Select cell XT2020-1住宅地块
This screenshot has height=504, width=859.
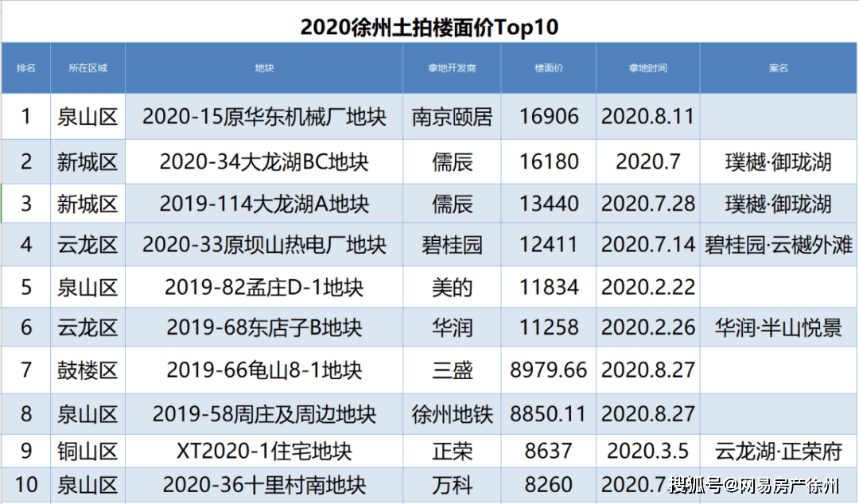tap(264, 451)
